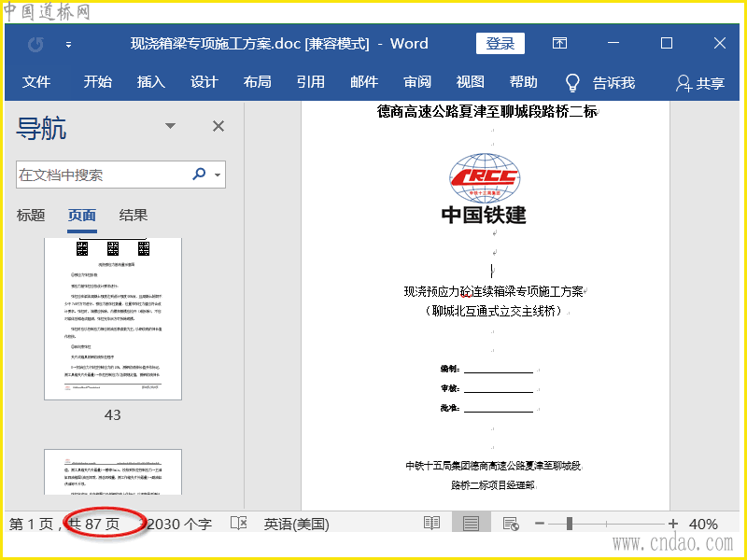Select the 邮件 ribbon tab

(364, 82)
